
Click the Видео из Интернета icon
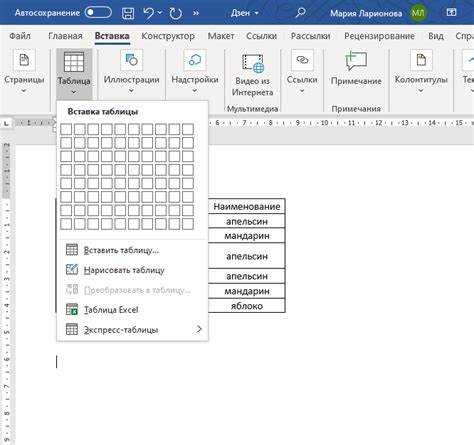253,63
